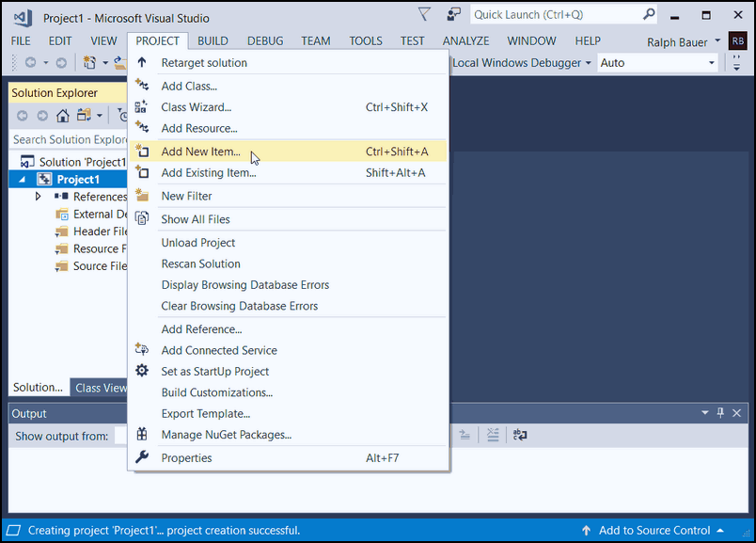Click the status bar window icon
The image size is (756, 543).
tap(13, 530)
